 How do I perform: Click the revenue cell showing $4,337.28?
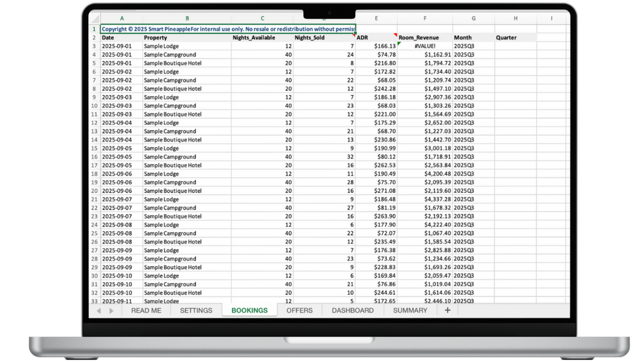coord(425,199)
